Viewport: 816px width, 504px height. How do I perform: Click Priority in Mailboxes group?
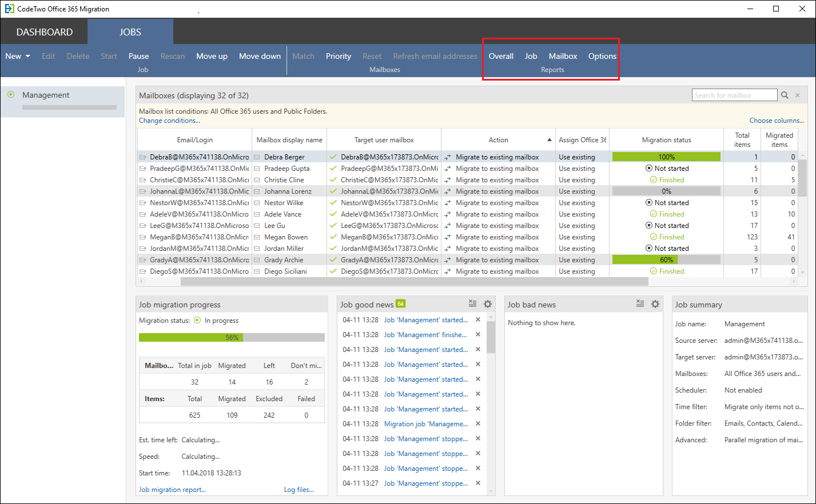339,56
